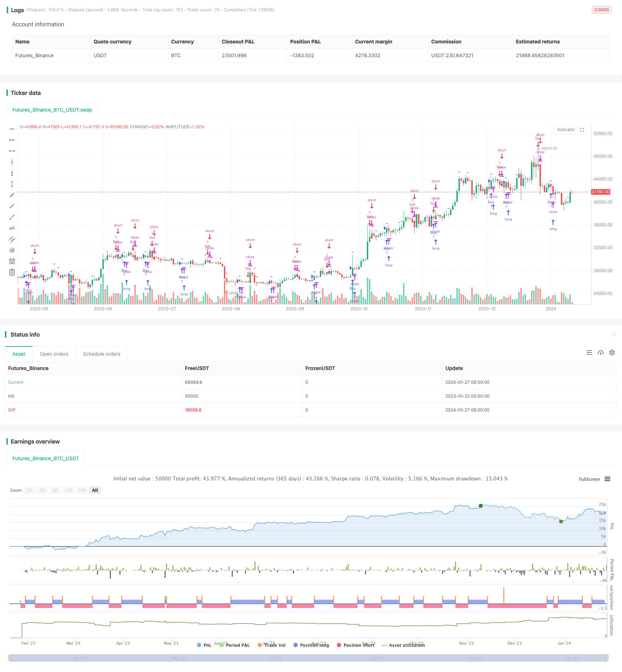Toggle the Period P&L legend series
622x672 pixels.
point(235,645)
